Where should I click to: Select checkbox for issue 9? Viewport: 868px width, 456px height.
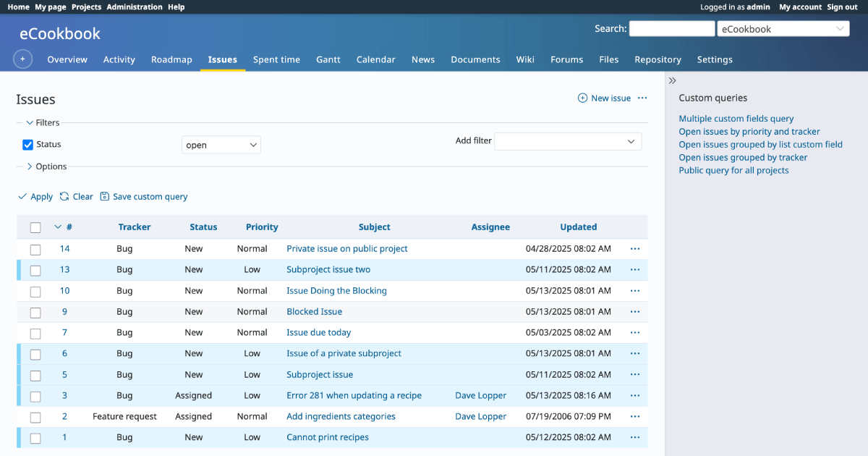[x=35, y=313]
